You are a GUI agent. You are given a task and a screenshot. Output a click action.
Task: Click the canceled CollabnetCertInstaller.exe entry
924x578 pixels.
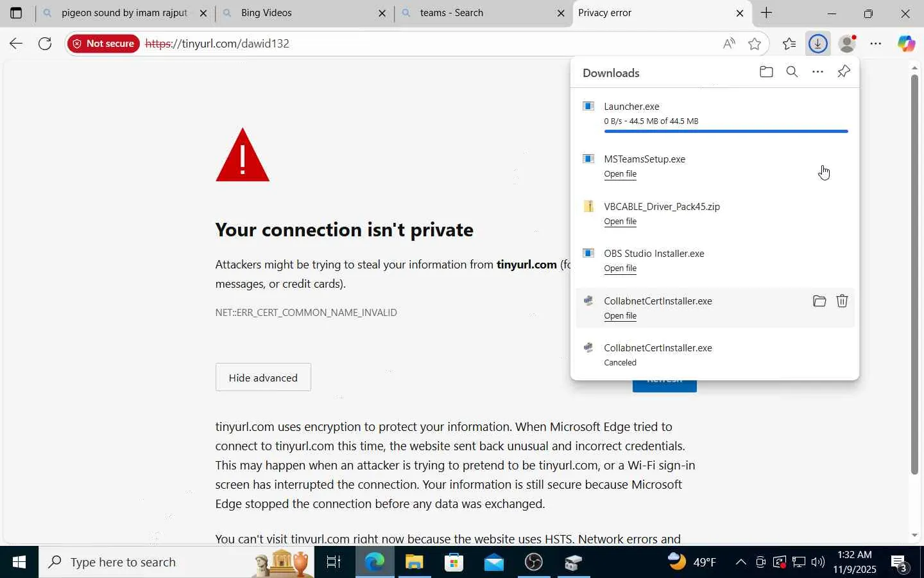click(715, 355)
